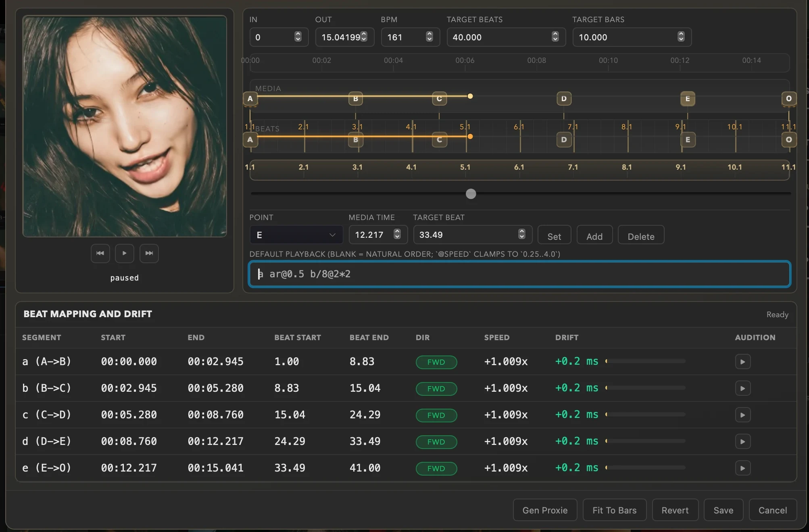Audition segment b (B->C)
This screenshot has width=809, height=532.
click(x=742, y=388)
